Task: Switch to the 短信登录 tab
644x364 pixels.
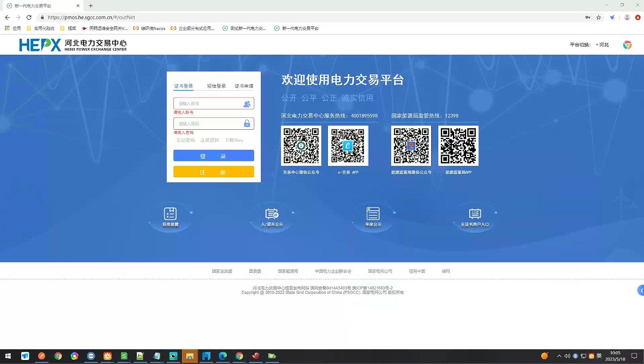Action: pos(216,86)
